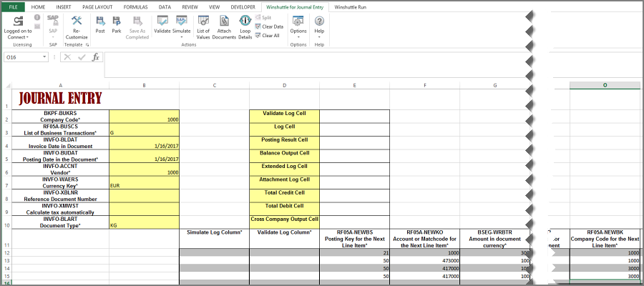Switch to the VIEW tab
This screenshot has width=644, height=286.
point(214,7)
